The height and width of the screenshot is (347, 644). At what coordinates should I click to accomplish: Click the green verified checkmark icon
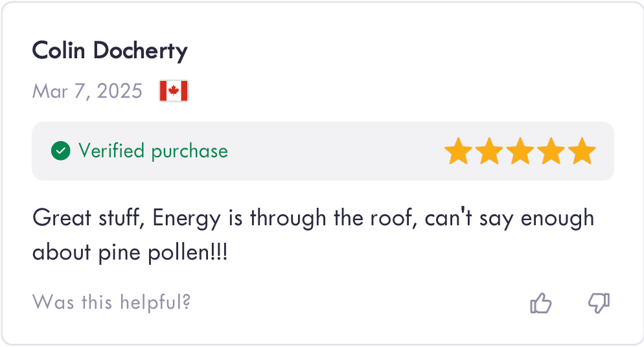pos(60,151)
